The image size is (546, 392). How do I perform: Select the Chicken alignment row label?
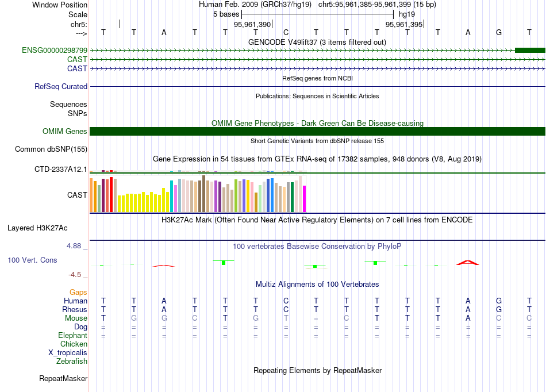[74, 344]
